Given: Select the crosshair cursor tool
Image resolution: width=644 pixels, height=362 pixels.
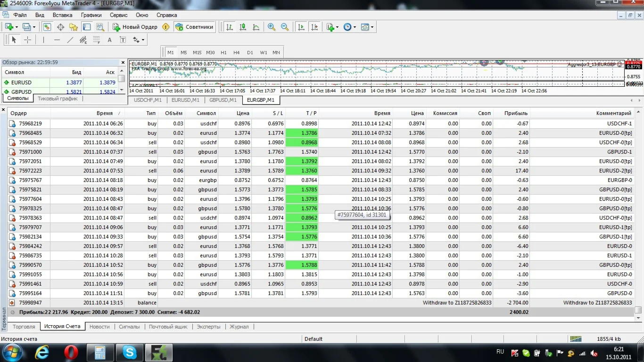Looking at the screenshot, I should click(x=27, y=40).
